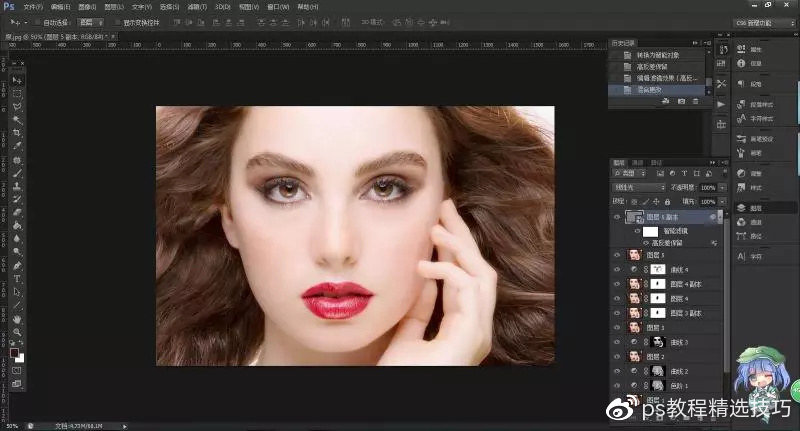Toggle visibility of 曲线 4 layer
The image size is (800, 431).
(616, 269)
